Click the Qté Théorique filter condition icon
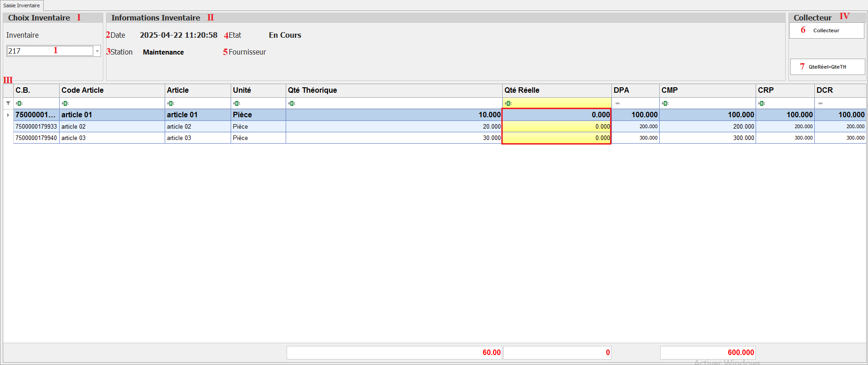 tap(292, 104)
